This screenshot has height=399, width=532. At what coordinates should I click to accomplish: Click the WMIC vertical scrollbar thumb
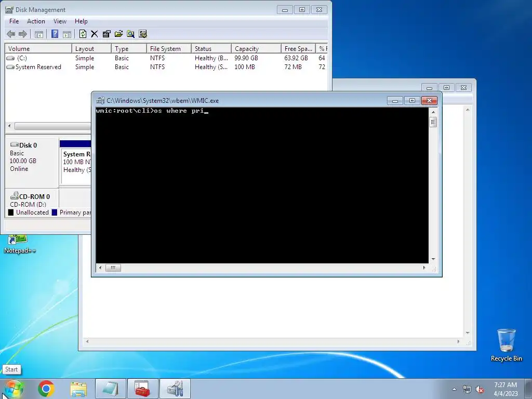point(433,122)
